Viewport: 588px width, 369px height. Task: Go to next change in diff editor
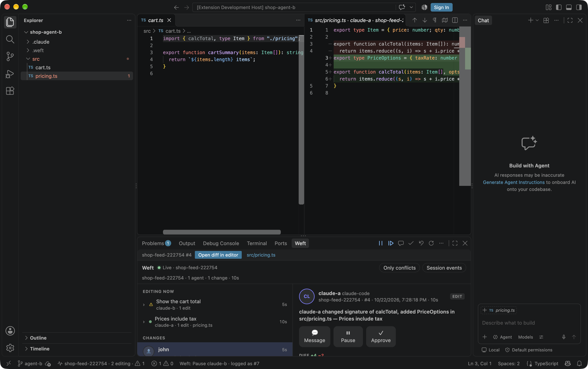[425, 20]
